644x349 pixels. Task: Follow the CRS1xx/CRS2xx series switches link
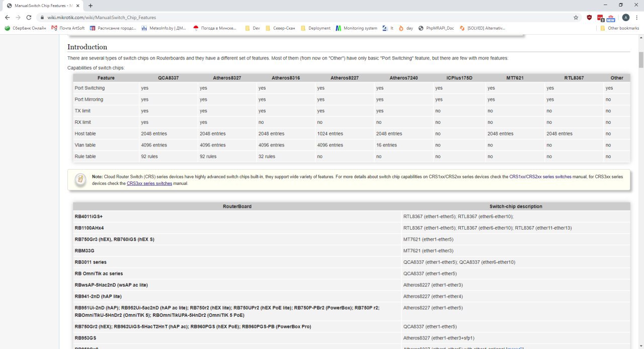[540, 177]
